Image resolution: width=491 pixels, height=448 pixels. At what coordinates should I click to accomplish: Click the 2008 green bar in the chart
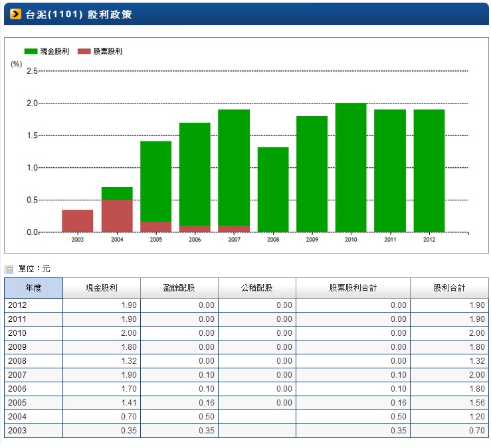[273, 190]
